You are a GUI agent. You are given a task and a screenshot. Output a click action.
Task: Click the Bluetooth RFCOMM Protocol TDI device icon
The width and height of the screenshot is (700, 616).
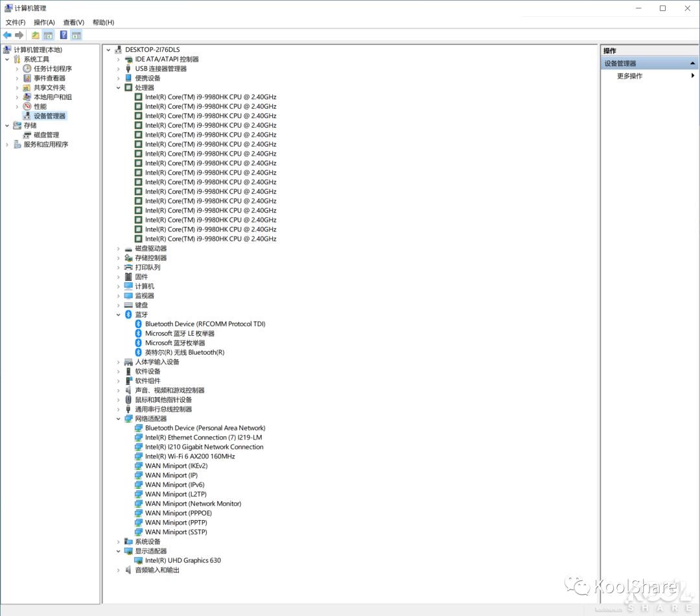click(x=139, y=324)
